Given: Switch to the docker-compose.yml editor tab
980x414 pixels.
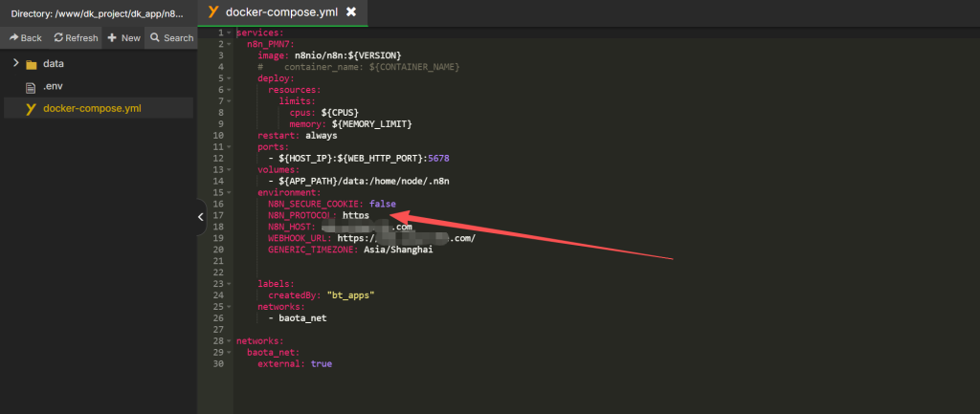Looking at the screenshot, I should (x=279, y=12).
